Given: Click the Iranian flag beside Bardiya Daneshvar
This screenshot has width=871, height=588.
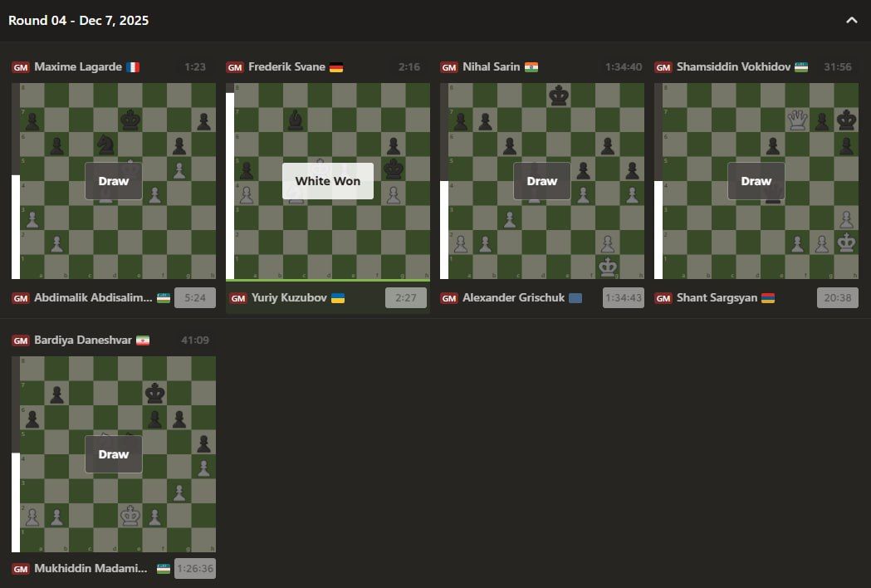Looking at the screenshot, I should tap(143, 341).
